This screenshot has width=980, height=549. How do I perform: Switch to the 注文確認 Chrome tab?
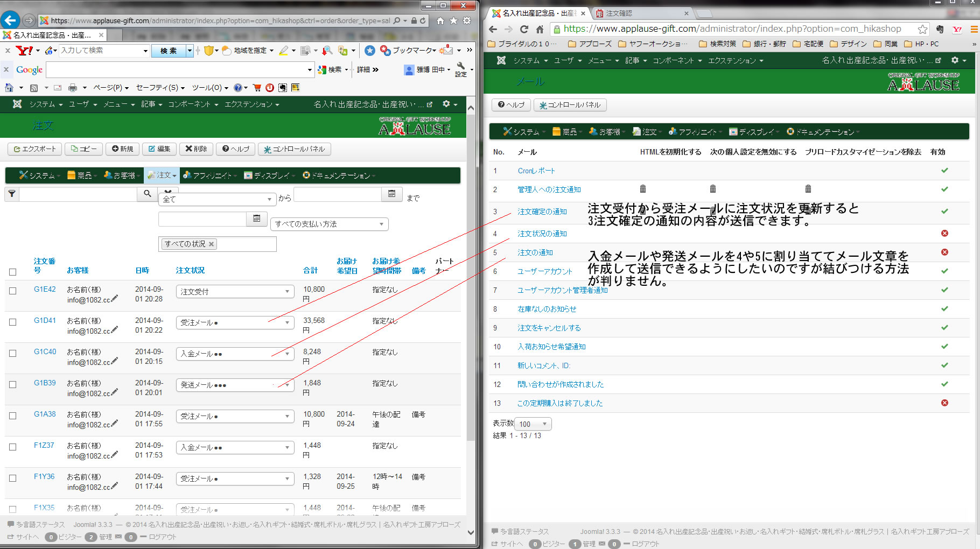[641, 13]
